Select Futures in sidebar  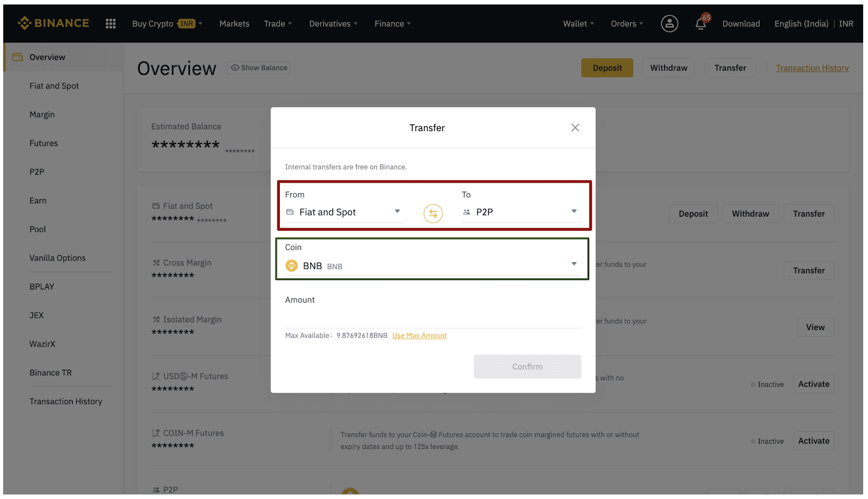(x=43, y=143)
